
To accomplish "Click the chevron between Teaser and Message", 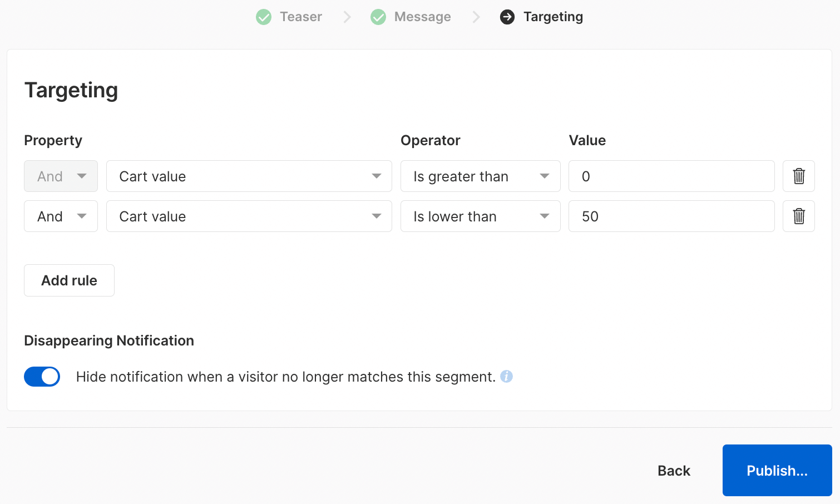I will coord(347,17).
